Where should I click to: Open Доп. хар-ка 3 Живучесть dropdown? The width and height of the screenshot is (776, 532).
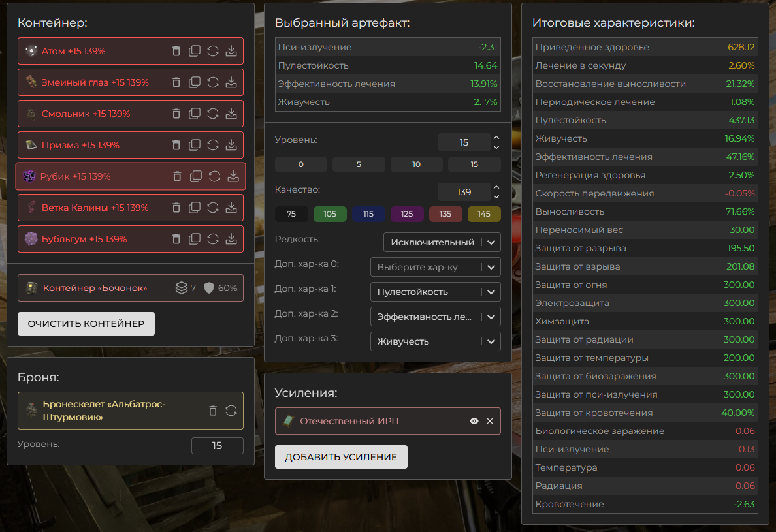tap(436, 341)
